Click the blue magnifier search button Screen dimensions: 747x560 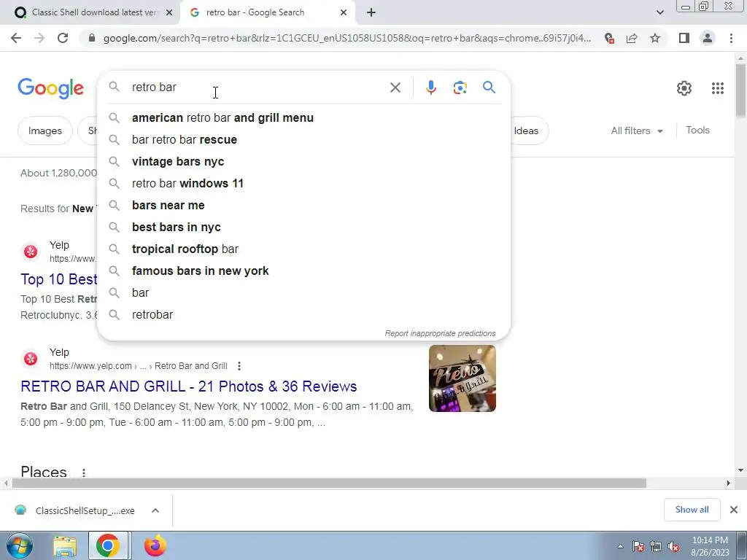click(489, 87)
